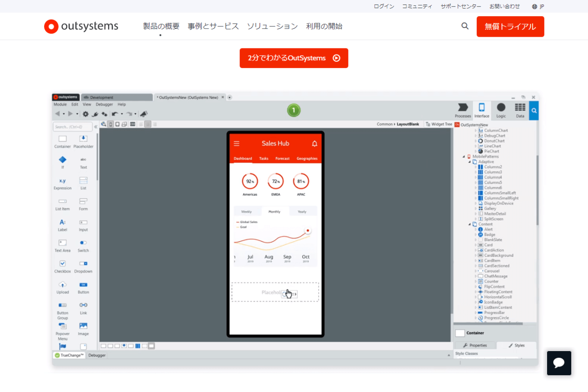
Task: Pick the Image widget in toolbox
Action: 83,329
